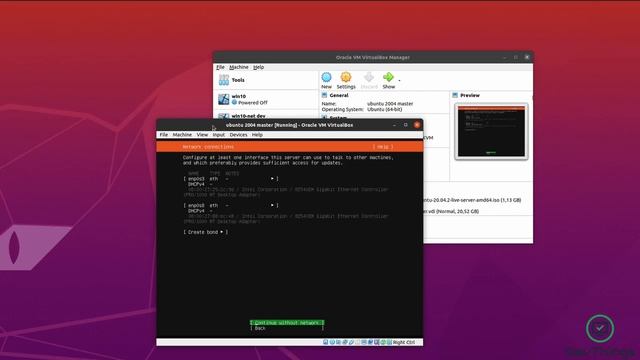
Task: Open File menu in the running VM window
Action: [x=164, y=134]
